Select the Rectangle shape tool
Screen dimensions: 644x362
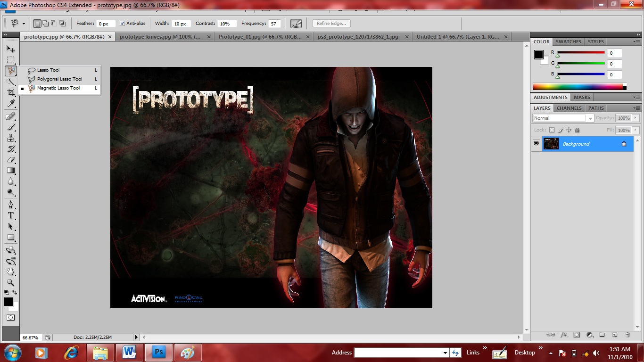pyautogui.click(x=10, y=238)
